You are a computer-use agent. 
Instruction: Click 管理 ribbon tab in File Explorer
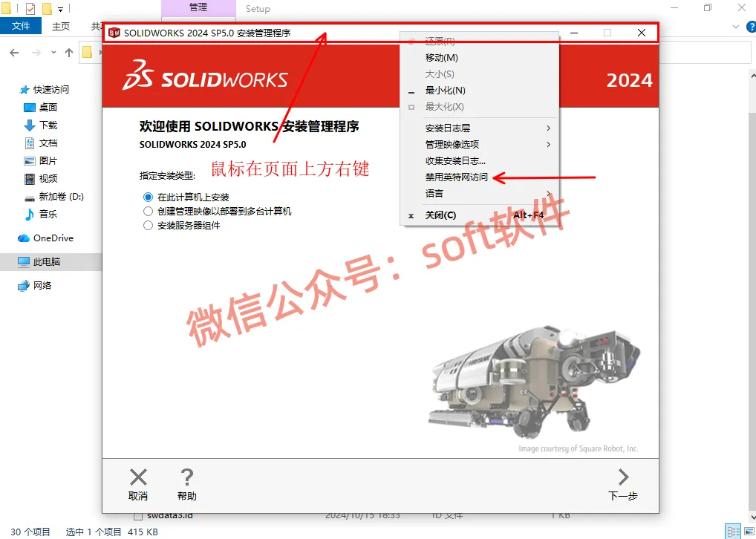click(x=198, y=8)
